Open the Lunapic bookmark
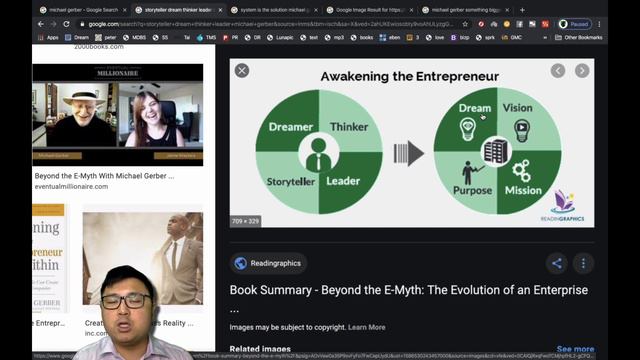This screenshot has height=360, width=640. [280, 38]
